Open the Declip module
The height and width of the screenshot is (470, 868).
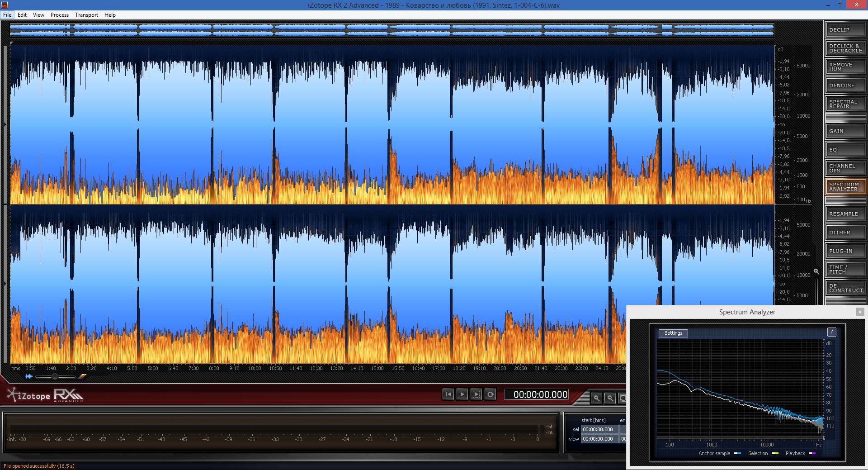[845, 30]
